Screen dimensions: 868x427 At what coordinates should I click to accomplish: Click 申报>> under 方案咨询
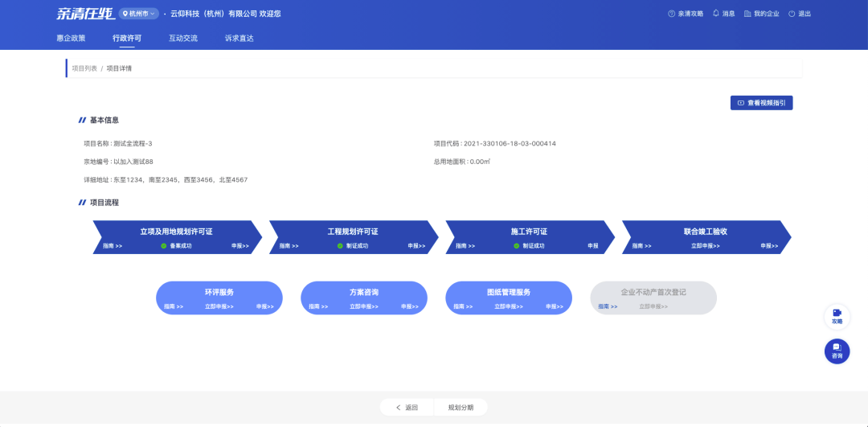click(x=410, y=306)
